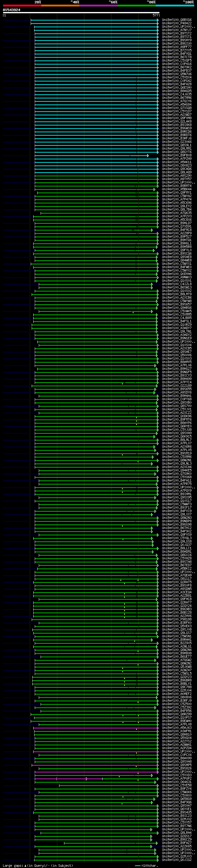Select label UniRef100_A2X6R6

tap(177, 446)
